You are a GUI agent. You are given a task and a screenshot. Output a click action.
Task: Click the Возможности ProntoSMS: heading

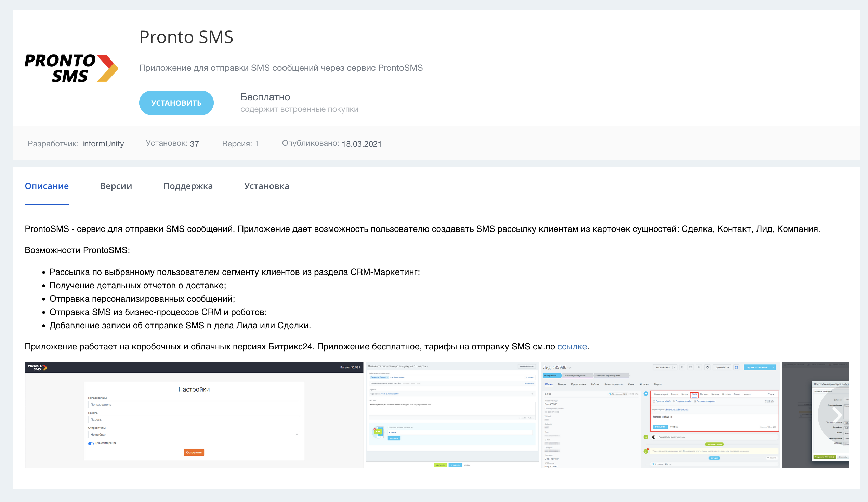point(77,250)
